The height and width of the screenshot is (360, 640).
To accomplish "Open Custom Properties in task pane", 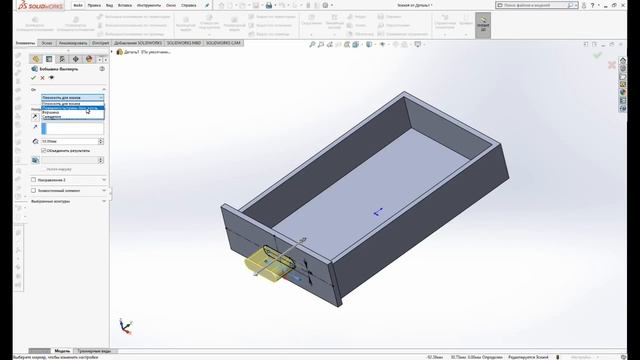I will point(623,100).
